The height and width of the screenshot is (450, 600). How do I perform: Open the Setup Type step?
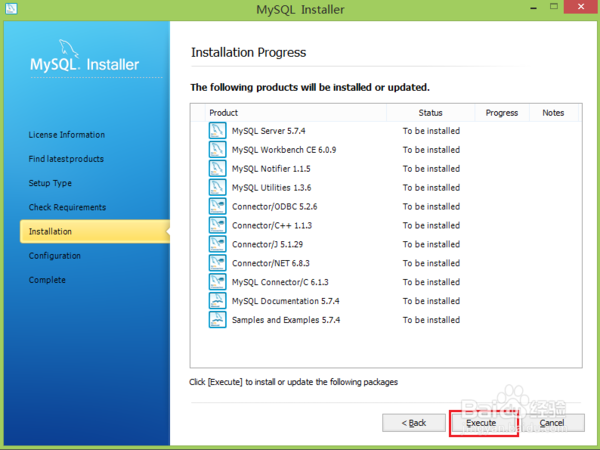tap(50, 183)
